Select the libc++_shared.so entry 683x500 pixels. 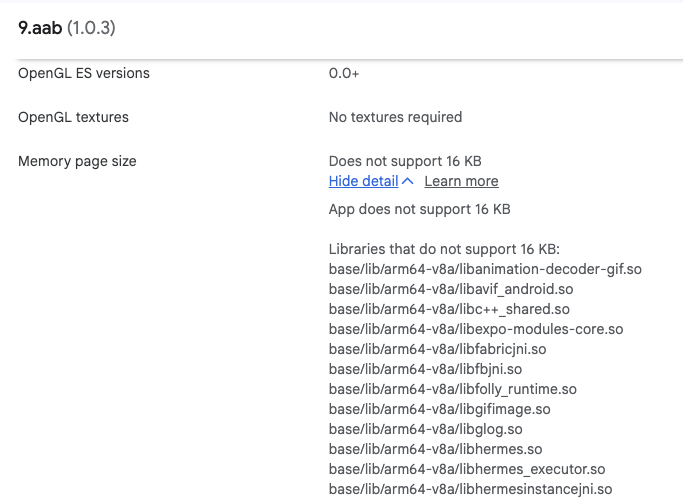pos(449,309)
